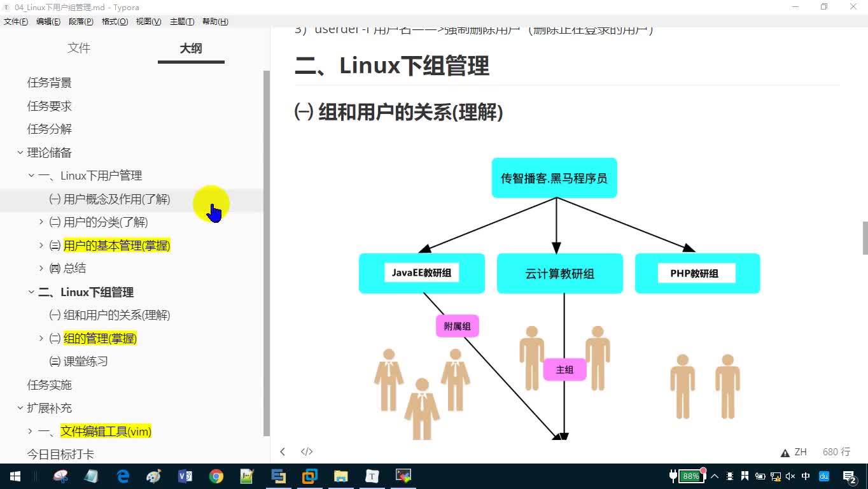The image size is (868, 489).
Task: Open the 主题(T) menu
Action: [x=182, y=22]
